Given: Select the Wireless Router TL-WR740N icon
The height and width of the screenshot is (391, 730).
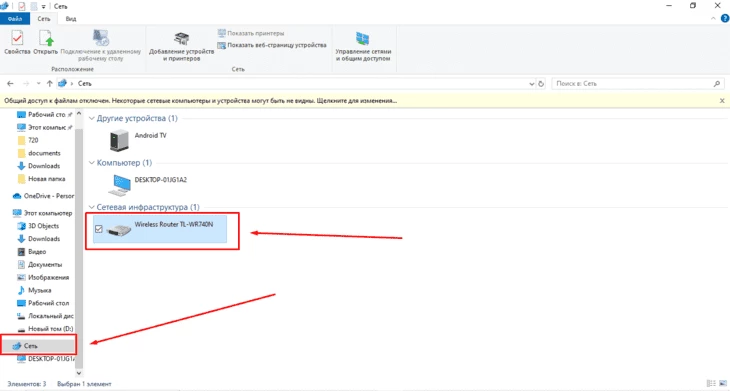Looking at the screenshot, I should [x=119, y=229].
